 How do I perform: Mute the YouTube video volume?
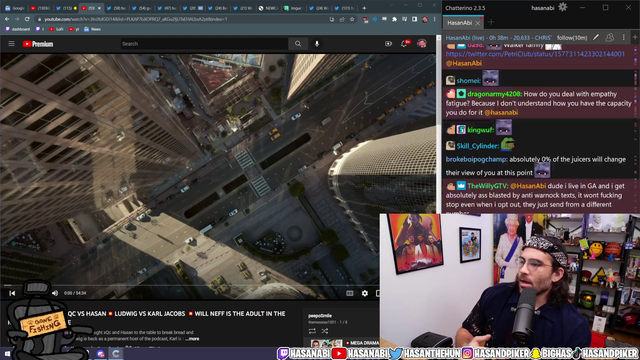(x=55, y=293)
